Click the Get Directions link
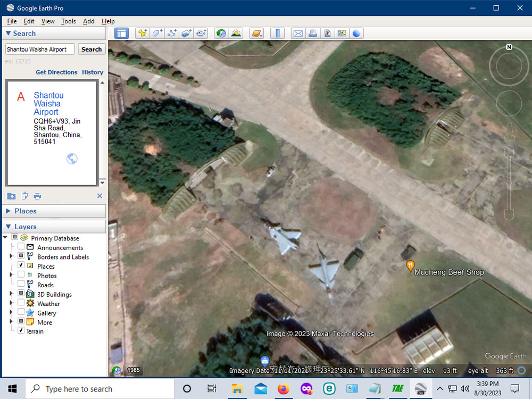 (57, 72)
